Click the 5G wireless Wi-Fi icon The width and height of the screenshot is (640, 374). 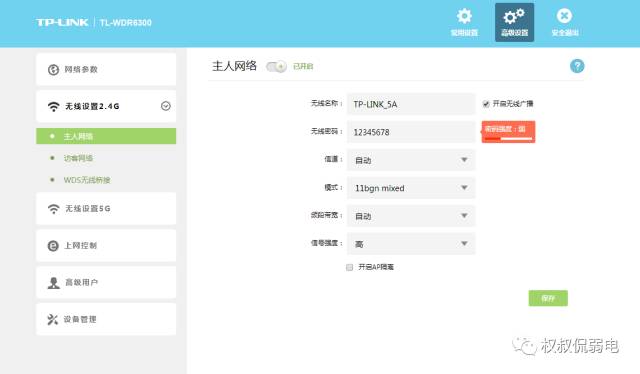click(x=53, y=209)
